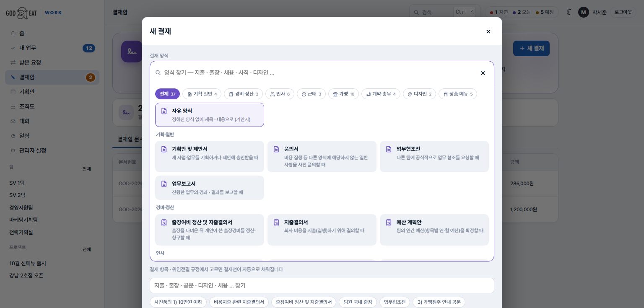Image resolution: width=644 pixels, height=308 pixels.
Task: Filter forms by 경비·정산 chip
Action: pos(243,94)
